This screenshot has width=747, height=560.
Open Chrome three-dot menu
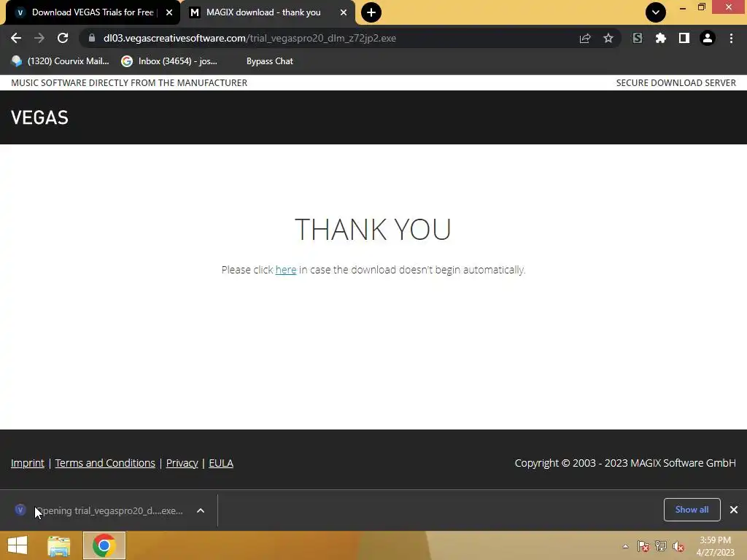[731, 38]
